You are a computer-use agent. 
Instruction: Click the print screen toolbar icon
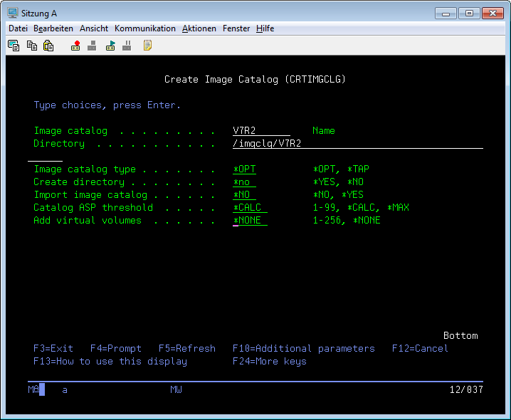pos(14,46)
